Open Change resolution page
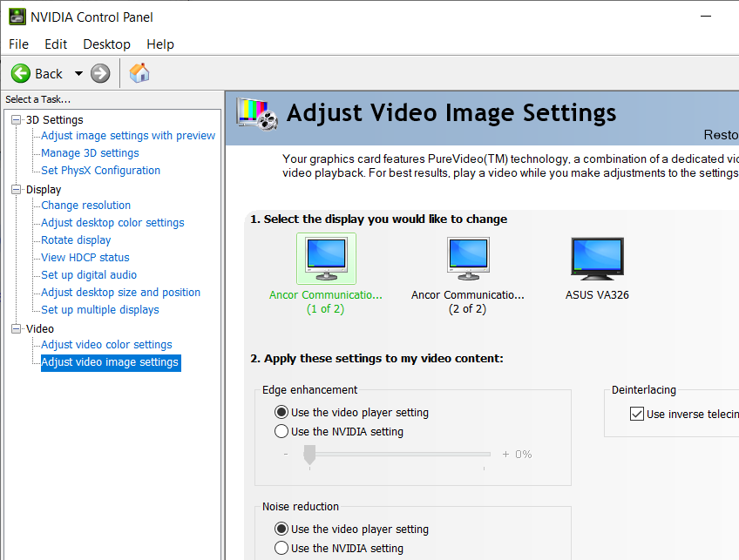This screenshot has width=739, height=560. point(85,206)
